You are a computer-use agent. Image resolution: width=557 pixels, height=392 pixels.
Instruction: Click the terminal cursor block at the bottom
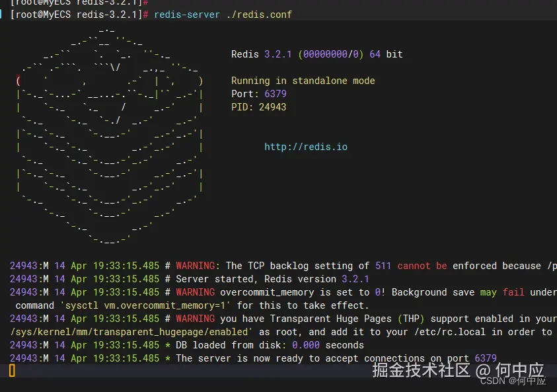[12, 371]
